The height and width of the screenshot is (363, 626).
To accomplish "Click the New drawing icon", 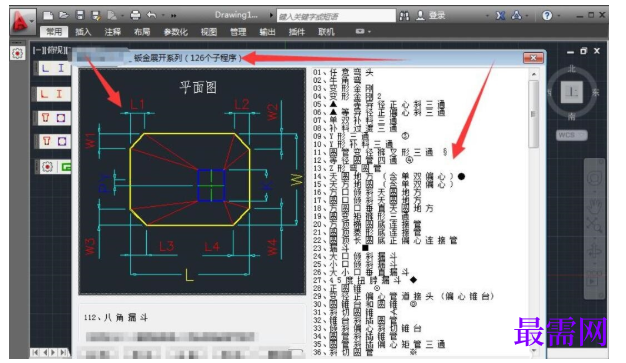I will pyautogui.click(x=48, y=16).
